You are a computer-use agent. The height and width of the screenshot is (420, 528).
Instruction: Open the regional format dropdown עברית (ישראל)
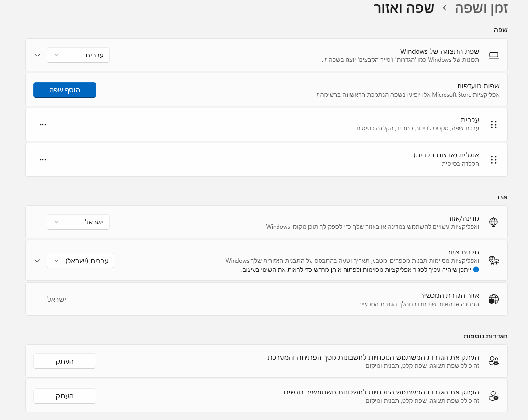(x=81, y=261)
